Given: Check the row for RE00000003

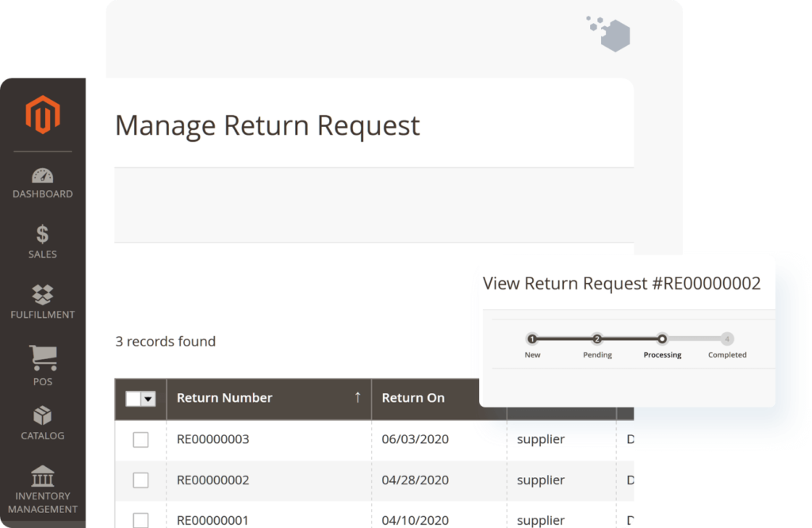Looking at the screenshot, I should click(140, 439).
